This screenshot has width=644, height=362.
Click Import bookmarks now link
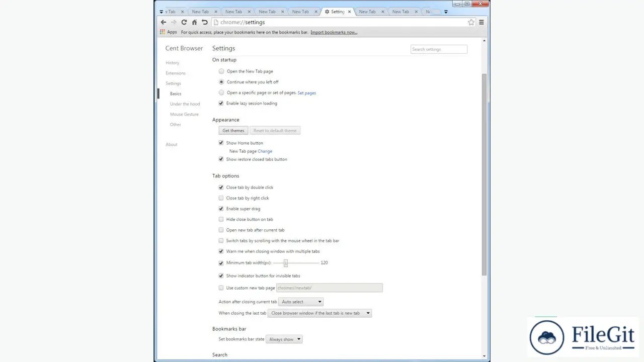click(x=334, y=32)
